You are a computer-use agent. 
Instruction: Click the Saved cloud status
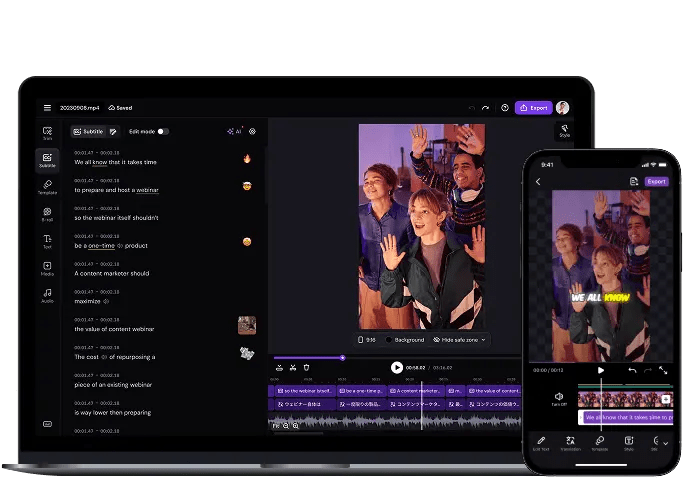[x=120, y=108]
